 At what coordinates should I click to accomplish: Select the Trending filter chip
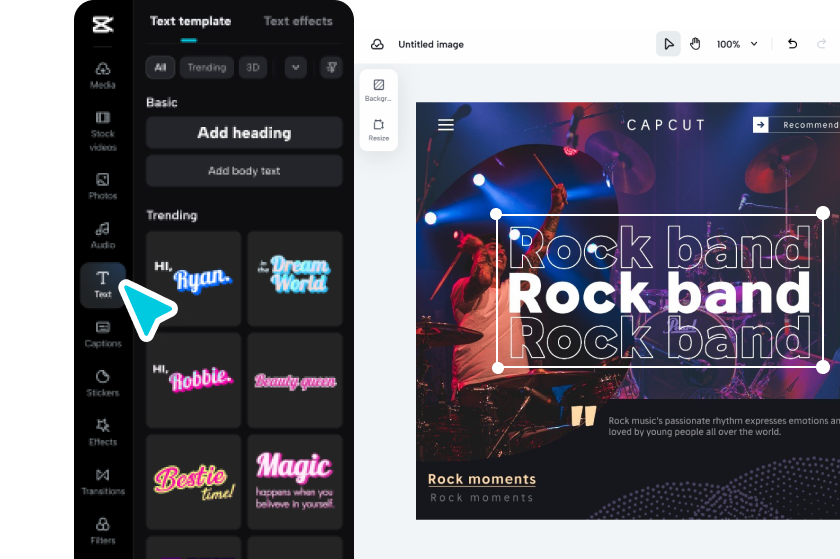coord(207,68)
